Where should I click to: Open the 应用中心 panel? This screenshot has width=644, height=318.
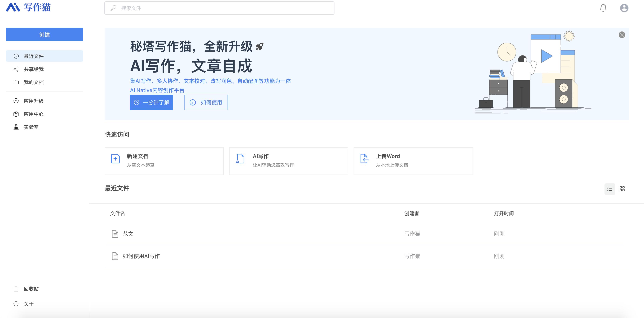(34, 114)
